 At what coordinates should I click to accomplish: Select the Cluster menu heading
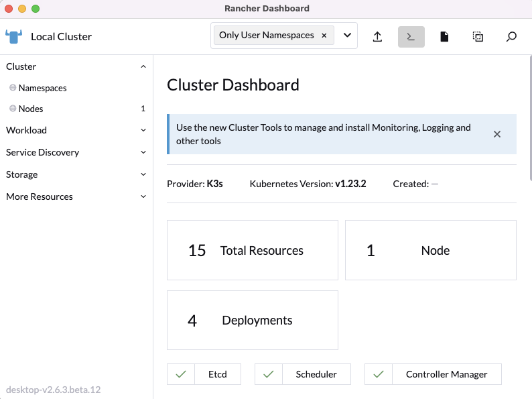[x=21, y=66]
